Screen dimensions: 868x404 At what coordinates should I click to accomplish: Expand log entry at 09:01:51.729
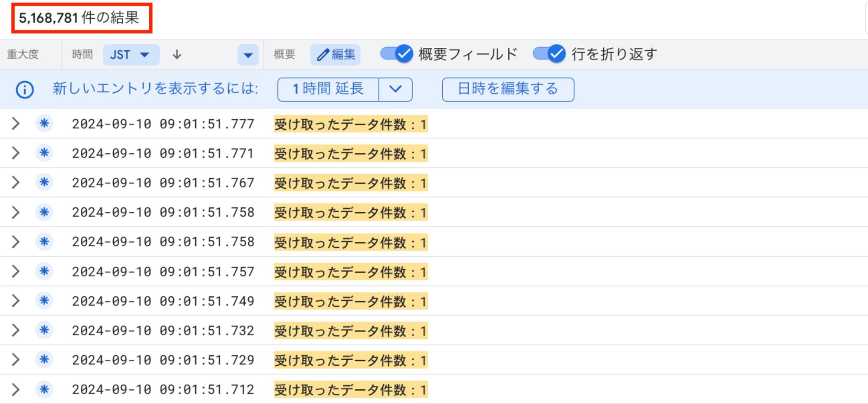click(16, 360)
